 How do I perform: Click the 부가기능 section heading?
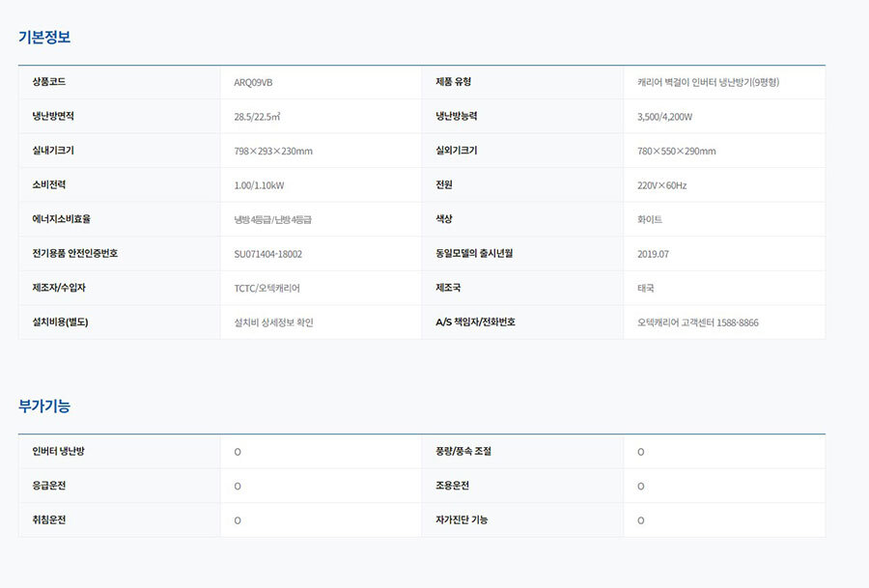pos(44,406)
